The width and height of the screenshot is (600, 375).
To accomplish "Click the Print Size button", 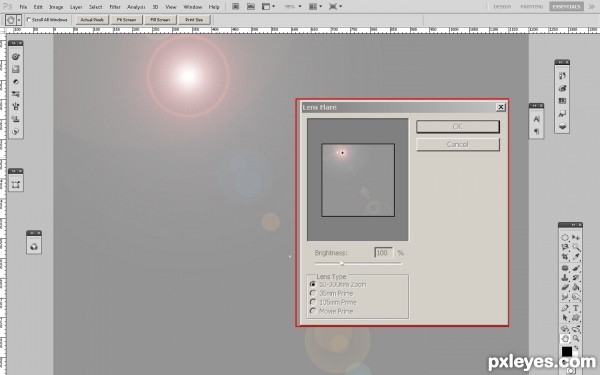I will pyautogui.click(x=194, y=20).
